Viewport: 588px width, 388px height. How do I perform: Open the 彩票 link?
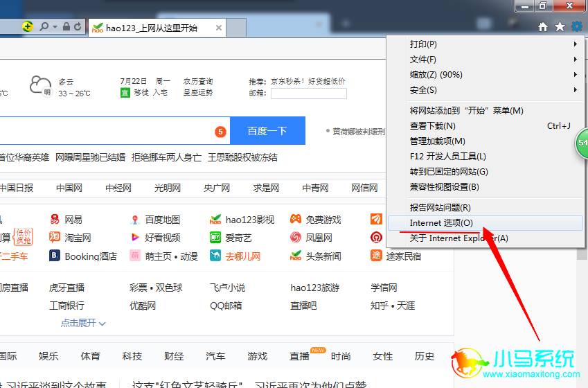coord(139,288)
